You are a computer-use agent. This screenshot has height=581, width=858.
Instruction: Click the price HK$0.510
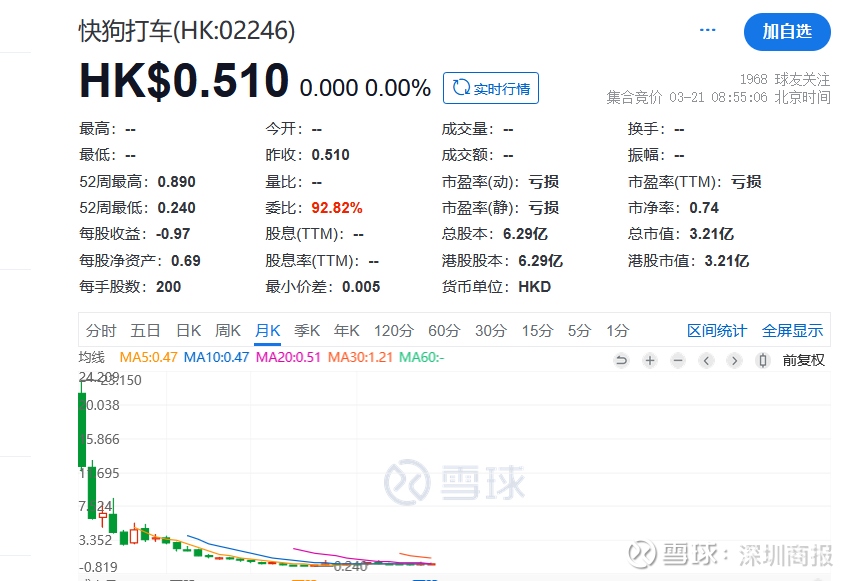(184, 80)
